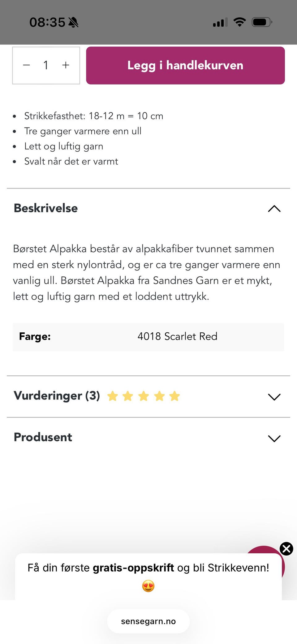This screenshot has width=297, height=644.
Task: Tap the sensegarn.no address pill
Action: [148, 621]
